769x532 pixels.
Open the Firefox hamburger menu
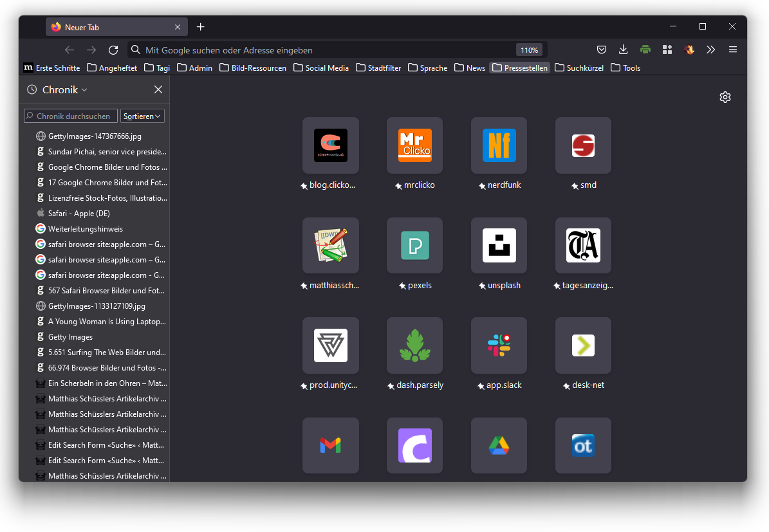(732, 50)
